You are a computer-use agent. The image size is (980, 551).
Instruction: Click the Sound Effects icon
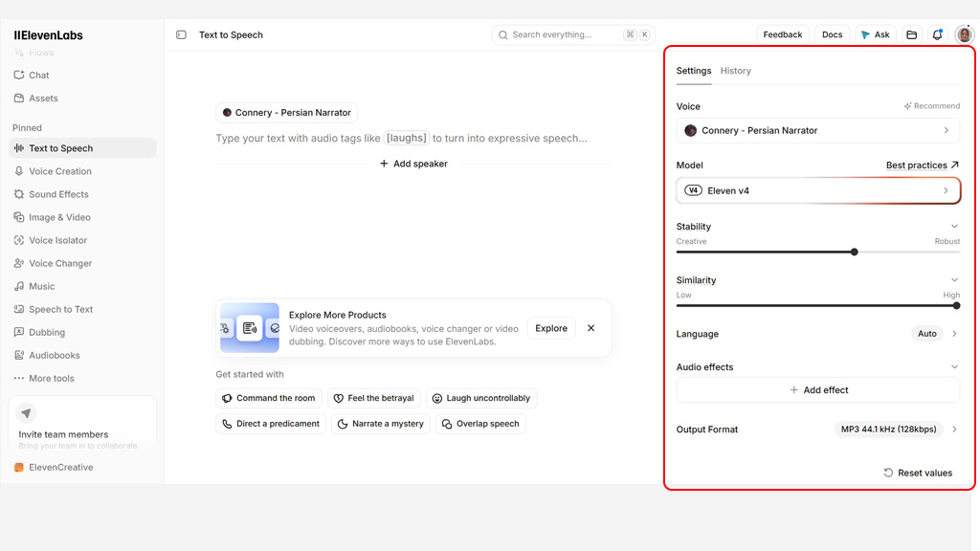(x=19, y=194)
